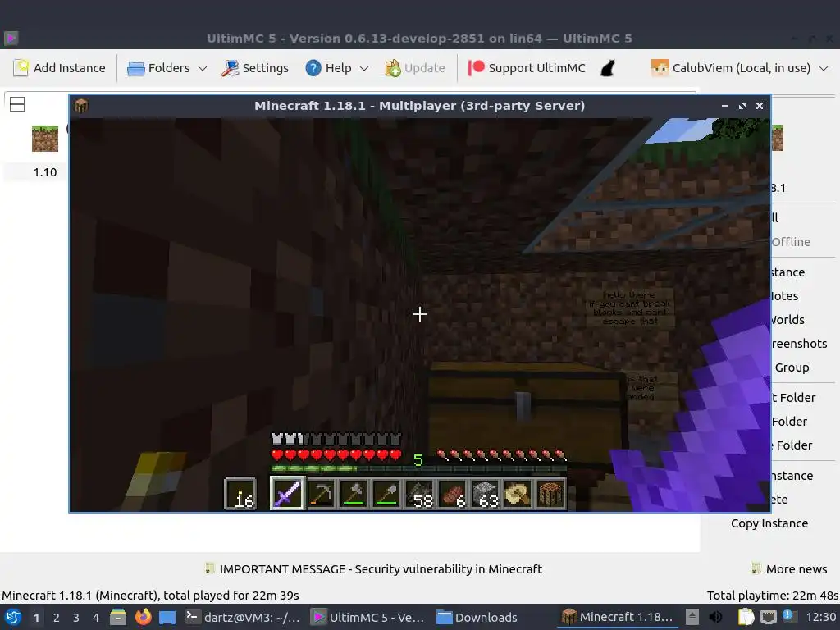This screenshot has height=630, width=840.
Task: Click the 12:30 clock
Action: pos(820,617)
